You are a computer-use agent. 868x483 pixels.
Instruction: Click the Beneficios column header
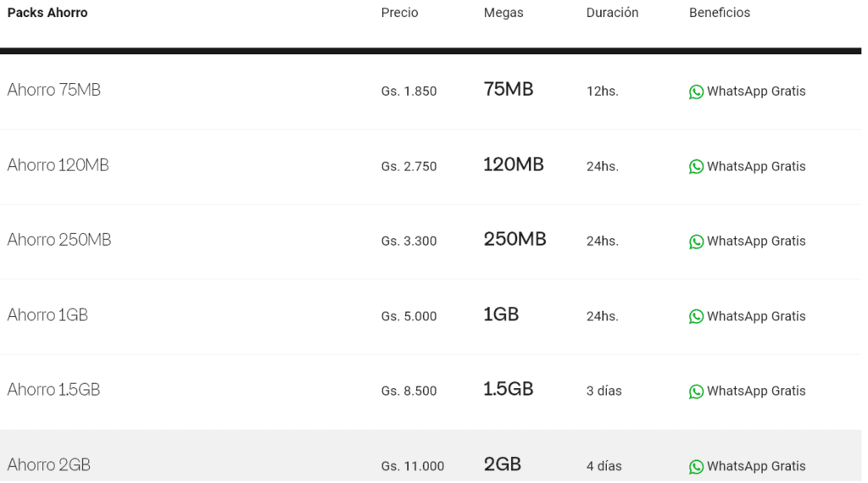pos(720,13)
